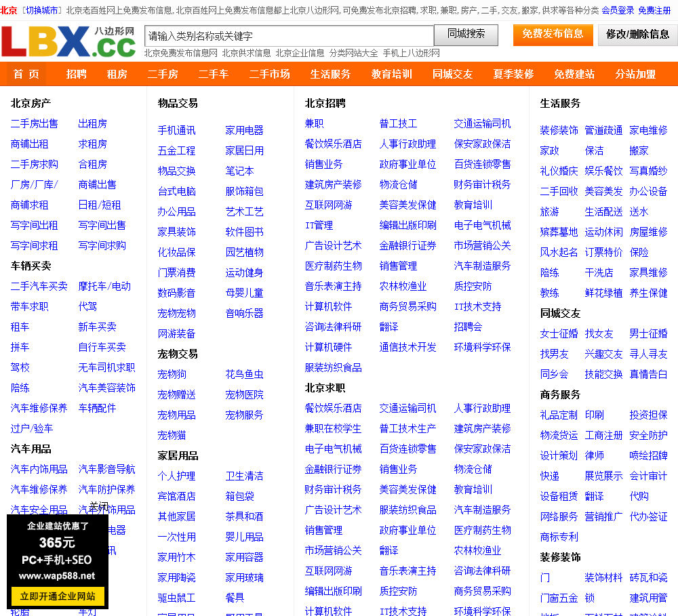The width and height of the screenshot is (678, 616).
Task: Open the 真情告白 link
Action: [x=649, y=374]
